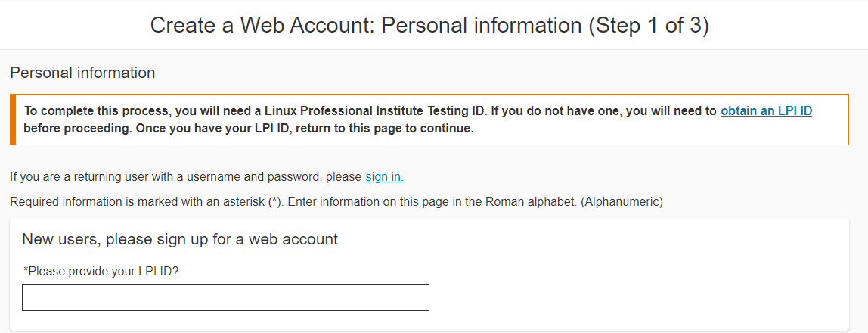Click the "Required information is marked" sentence
Viewport: 868px width, 333px height.
[106, 202]
